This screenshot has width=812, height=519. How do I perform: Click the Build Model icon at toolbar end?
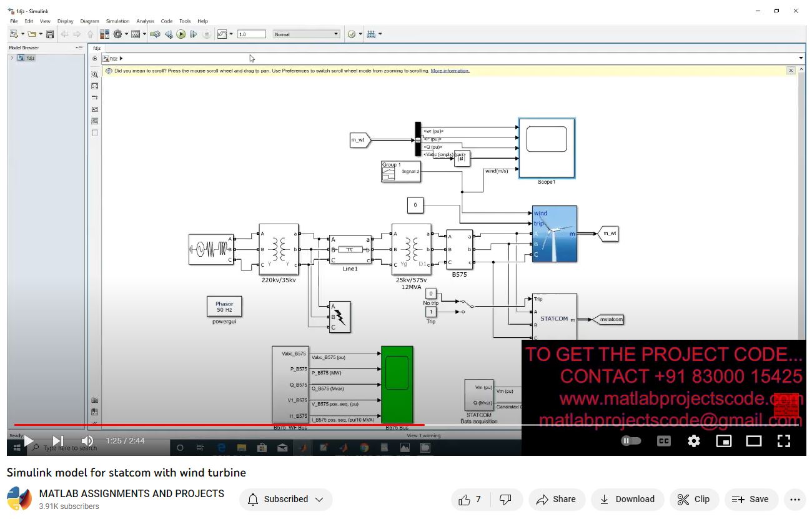pyautogui.click(x=371, y=34)
